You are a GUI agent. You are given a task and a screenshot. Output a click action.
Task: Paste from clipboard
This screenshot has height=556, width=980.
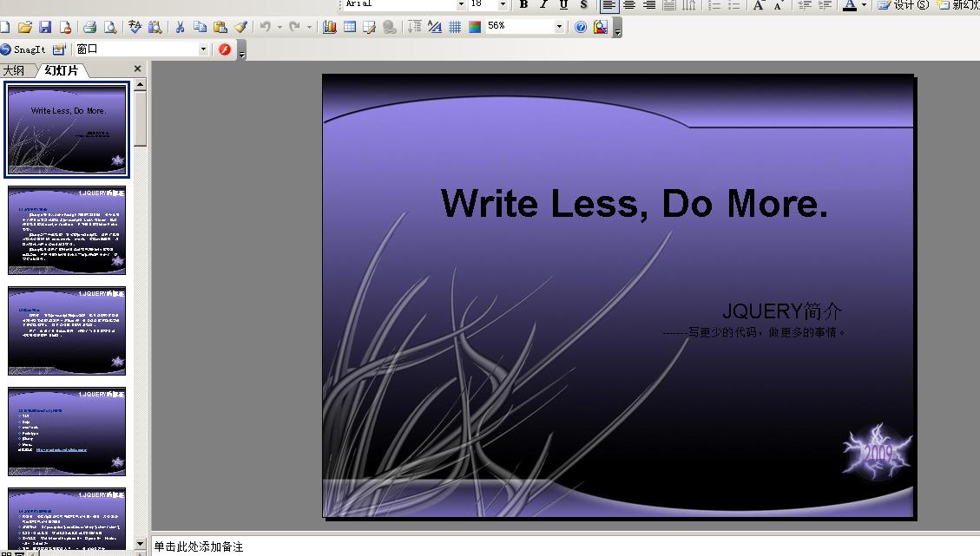tap(220, 27)
